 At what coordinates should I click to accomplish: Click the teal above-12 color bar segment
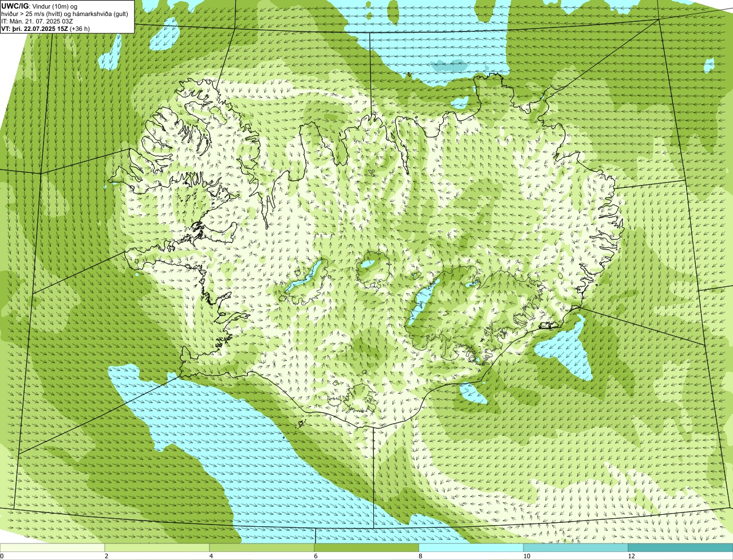681,548
